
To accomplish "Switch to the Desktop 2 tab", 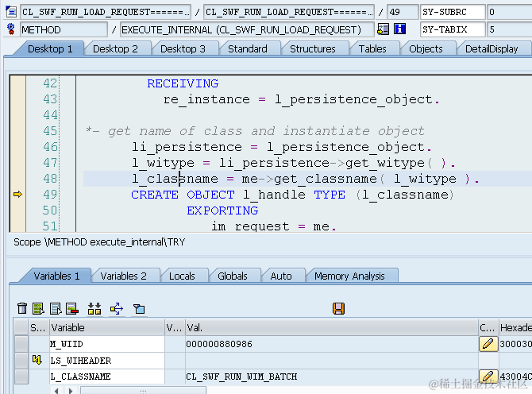I will coord(115,49).
